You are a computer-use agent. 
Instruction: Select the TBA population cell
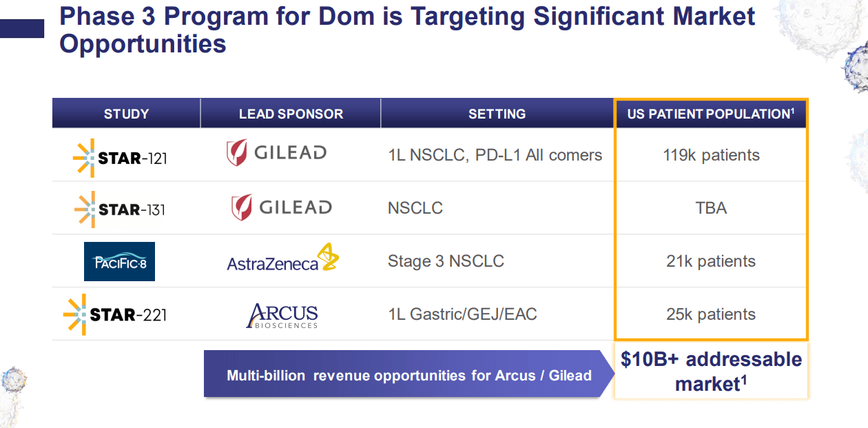711,208
